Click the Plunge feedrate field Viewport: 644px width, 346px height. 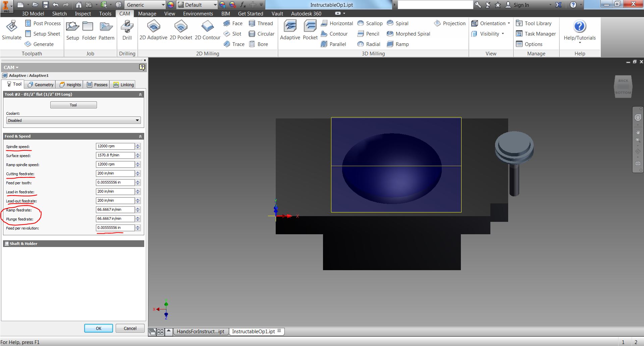(115, 219)
